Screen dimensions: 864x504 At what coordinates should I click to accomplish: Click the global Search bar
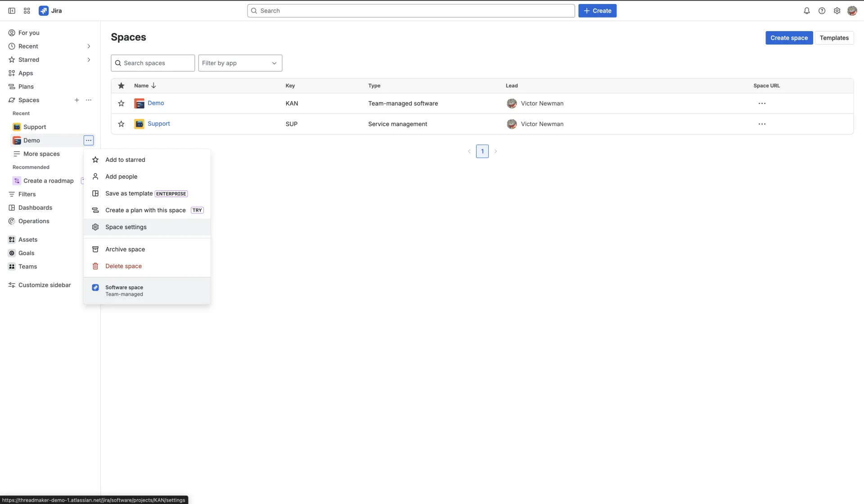(411, 11)
